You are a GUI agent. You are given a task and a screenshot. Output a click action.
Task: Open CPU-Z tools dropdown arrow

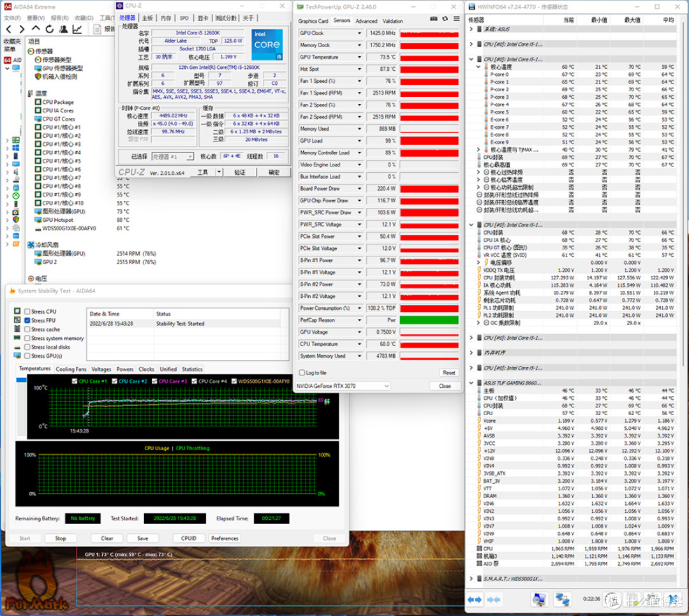[219, 172]
